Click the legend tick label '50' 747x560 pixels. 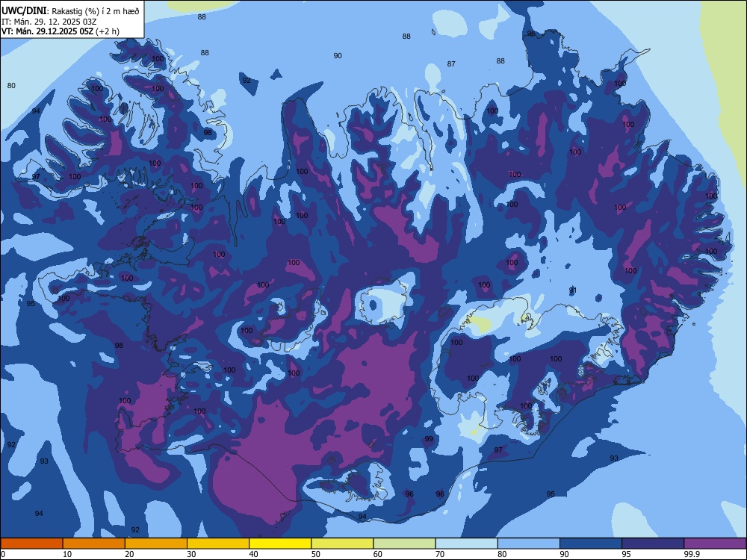316,554
